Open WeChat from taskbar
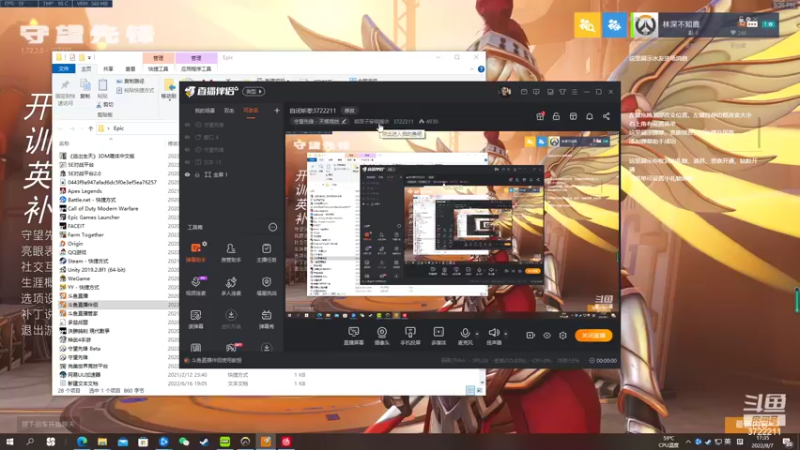This screenshot has width=800, height=450. (184, 442)
